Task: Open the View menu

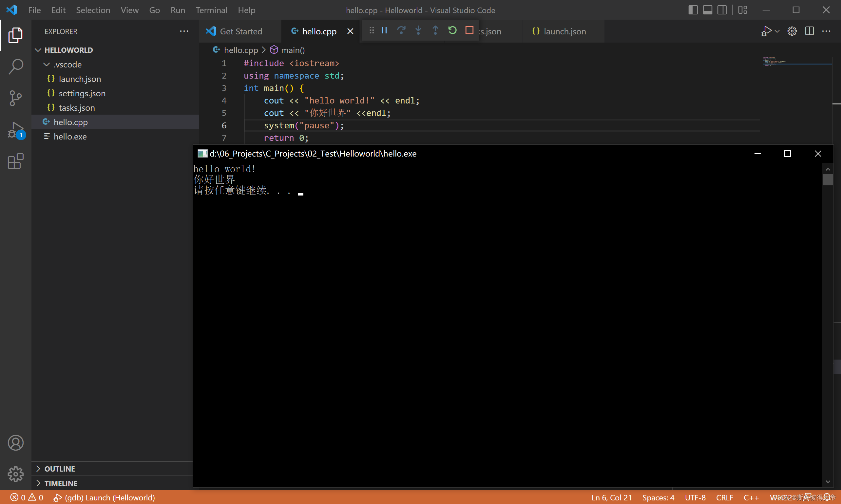Action: (x=130, y=10)
